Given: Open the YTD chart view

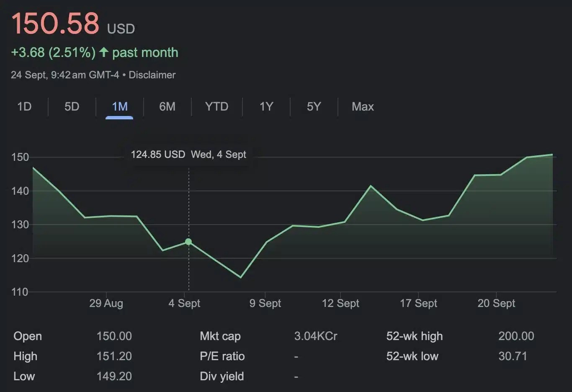Looking at the screenshot, I should point(216,107).
